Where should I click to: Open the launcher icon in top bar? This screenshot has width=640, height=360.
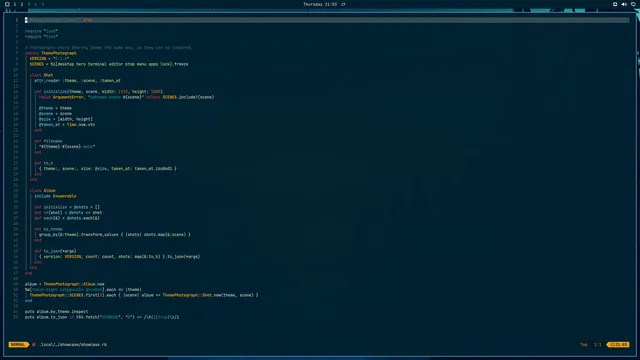pyautogui.click(x=7, y=4)
